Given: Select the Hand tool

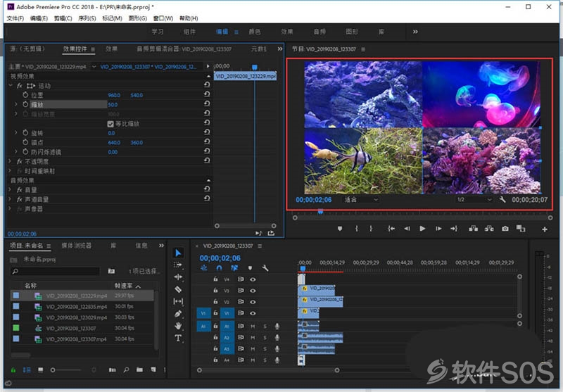Looking at the screenshot, I should pos(178,326).
